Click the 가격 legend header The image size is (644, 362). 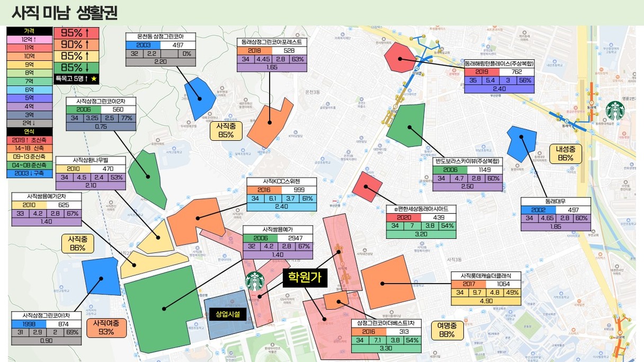click(x=29, y=31)
